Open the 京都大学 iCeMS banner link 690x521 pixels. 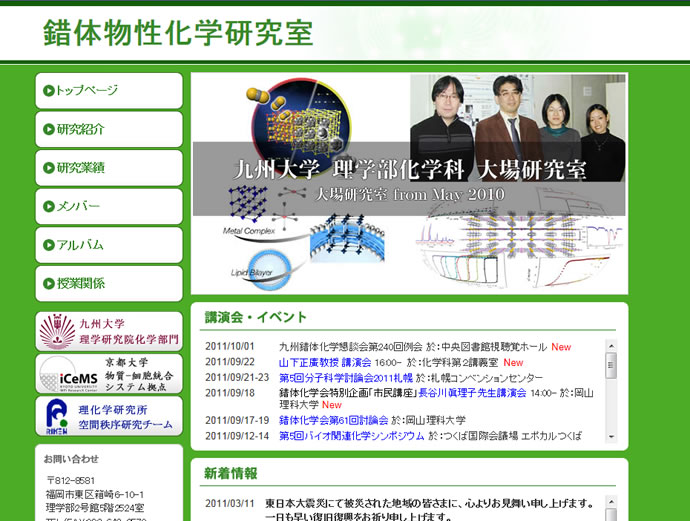pos(109,374)
